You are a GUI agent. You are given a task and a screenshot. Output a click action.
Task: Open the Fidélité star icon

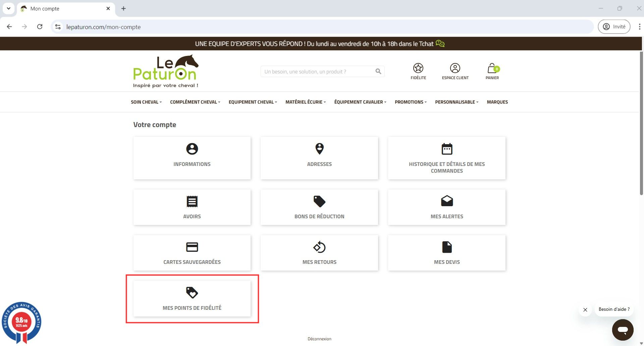[x=418, y=68]
